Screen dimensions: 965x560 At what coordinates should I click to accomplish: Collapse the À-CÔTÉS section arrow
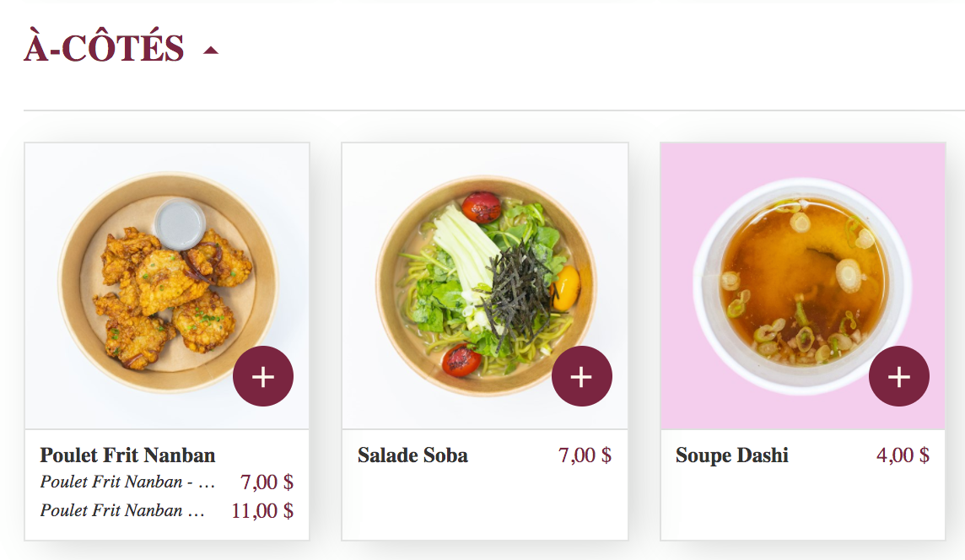[211, 51]
